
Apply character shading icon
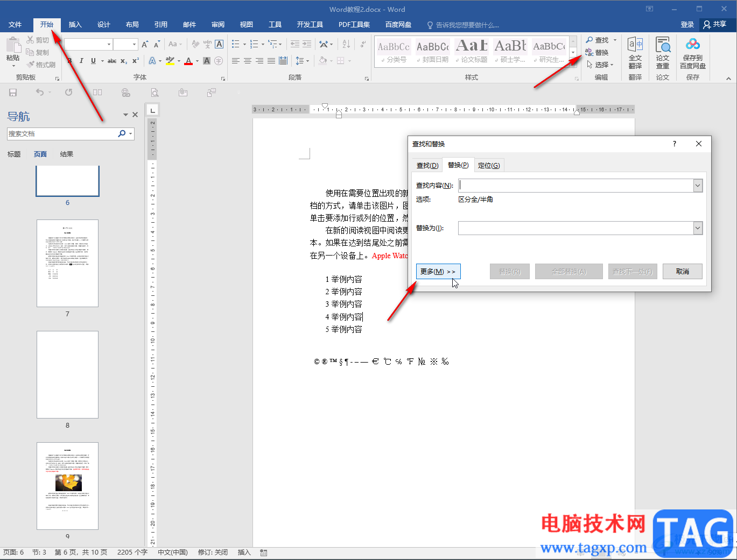[207, 61]
